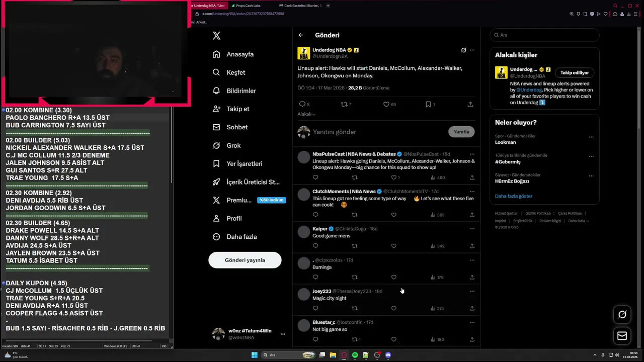Open Yer İşaretleri bookmarks
This screenshot has height=362, width=644.
(237, 164)
